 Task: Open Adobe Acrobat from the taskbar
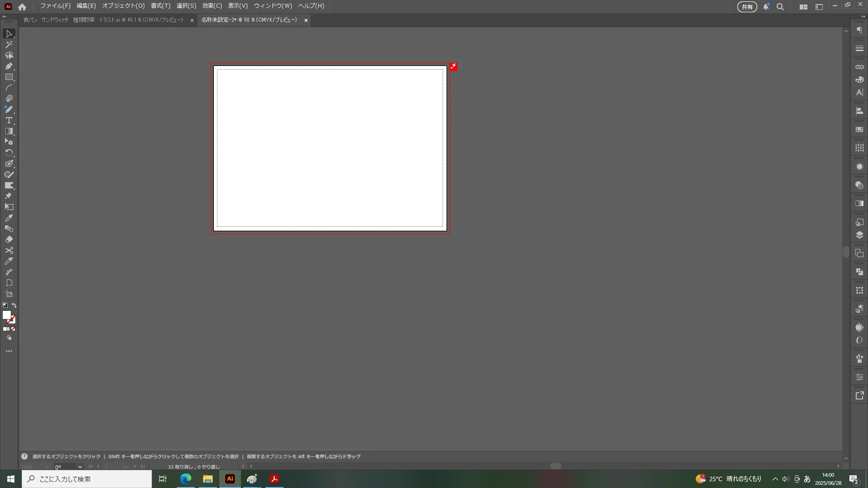tap(274, 479)
